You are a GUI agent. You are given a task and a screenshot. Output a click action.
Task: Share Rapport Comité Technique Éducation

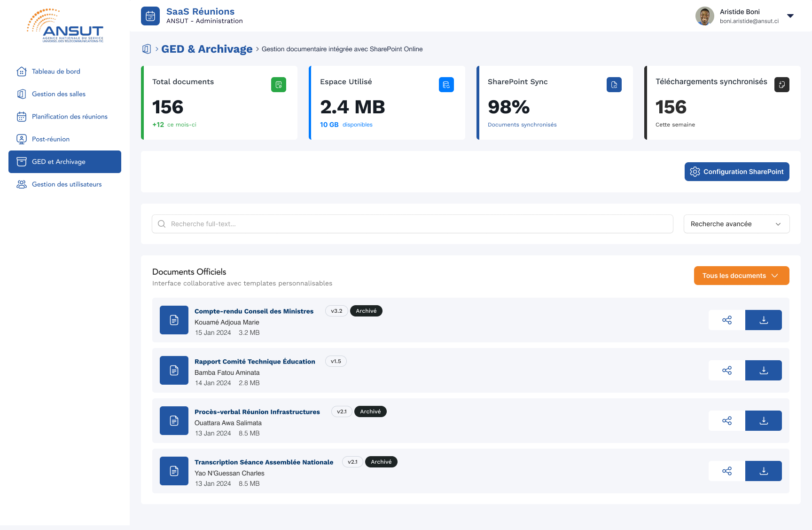pos(727,371)
